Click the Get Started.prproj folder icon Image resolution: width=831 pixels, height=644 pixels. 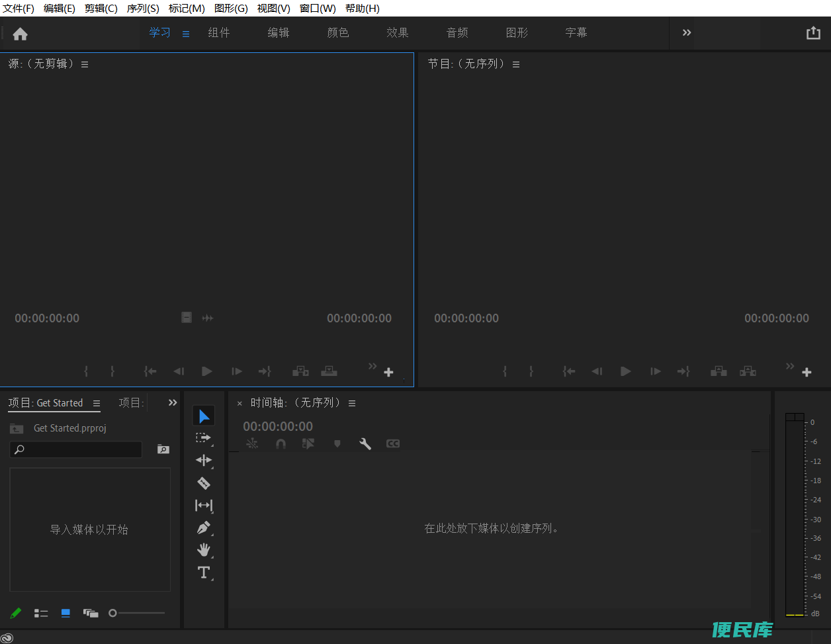(17, 428)
